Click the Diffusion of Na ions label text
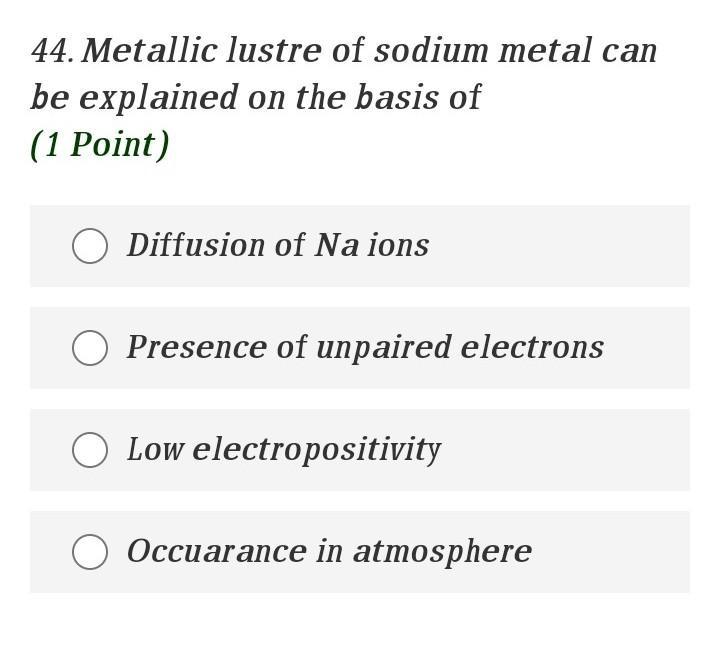This screenshot has width=707, height=659. (x=277, y=246)
